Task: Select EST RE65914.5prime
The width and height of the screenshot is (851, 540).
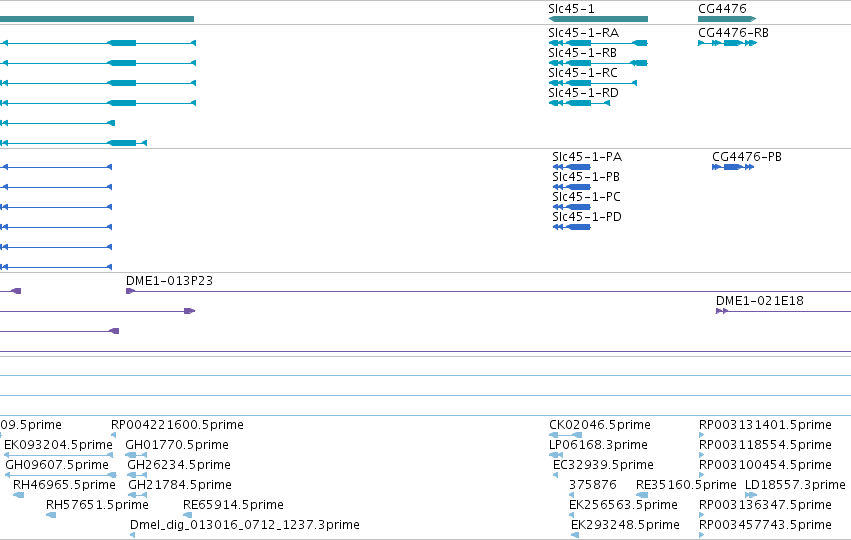Action: tap(233, 505)
